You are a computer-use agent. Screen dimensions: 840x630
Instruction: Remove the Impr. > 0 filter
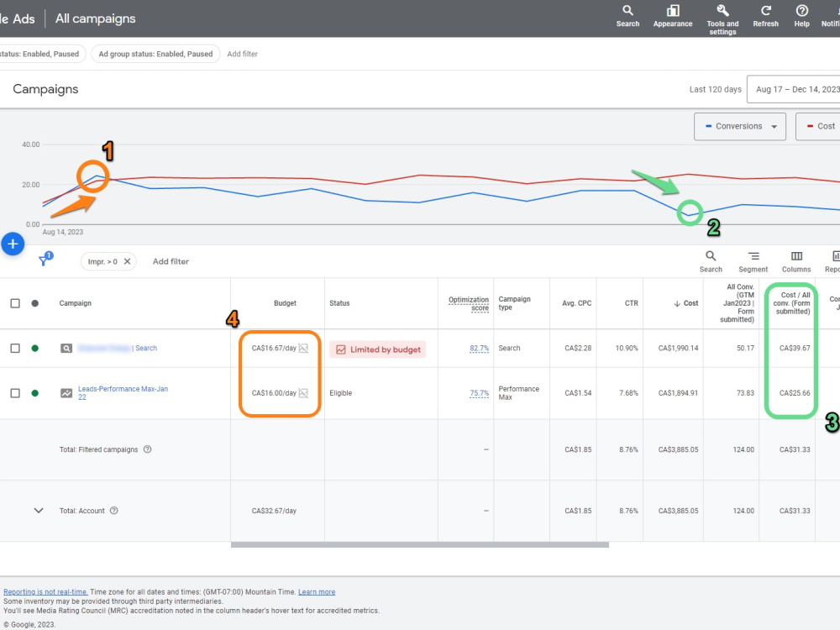click(x=127, y=261)
